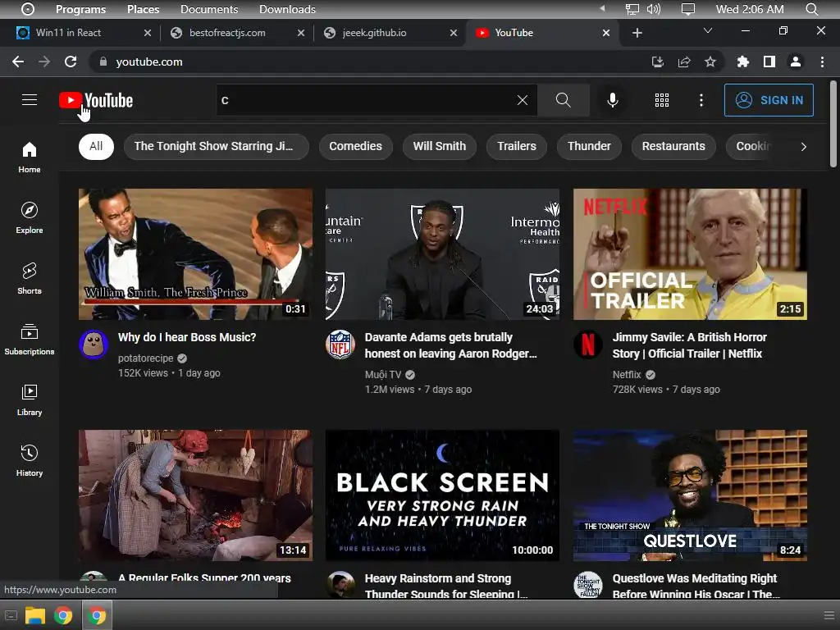Close the YouTube browser tab
Viewport: 840px width, 630px height.
[606, 33]
